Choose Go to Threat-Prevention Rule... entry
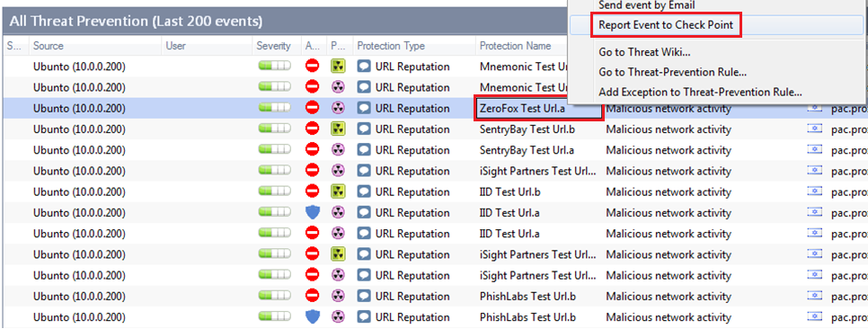This screenshot has width=868, height=329. tap(673, 72)
